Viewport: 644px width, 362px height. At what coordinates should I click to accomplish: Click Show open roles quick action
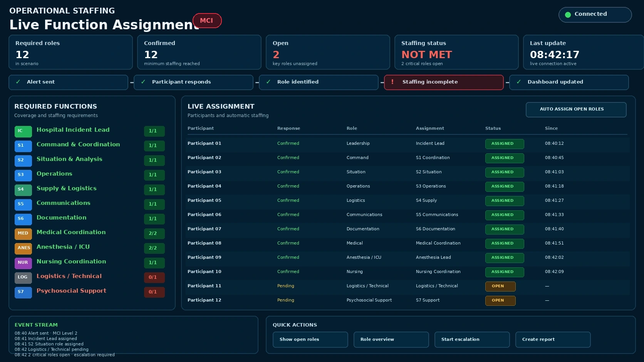tap(310, 340)
